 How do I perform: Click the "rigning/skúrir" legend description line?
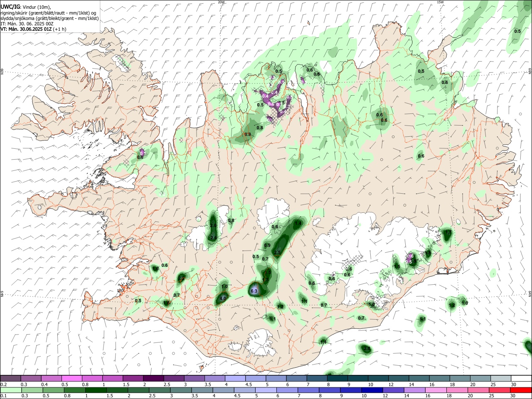48,13
